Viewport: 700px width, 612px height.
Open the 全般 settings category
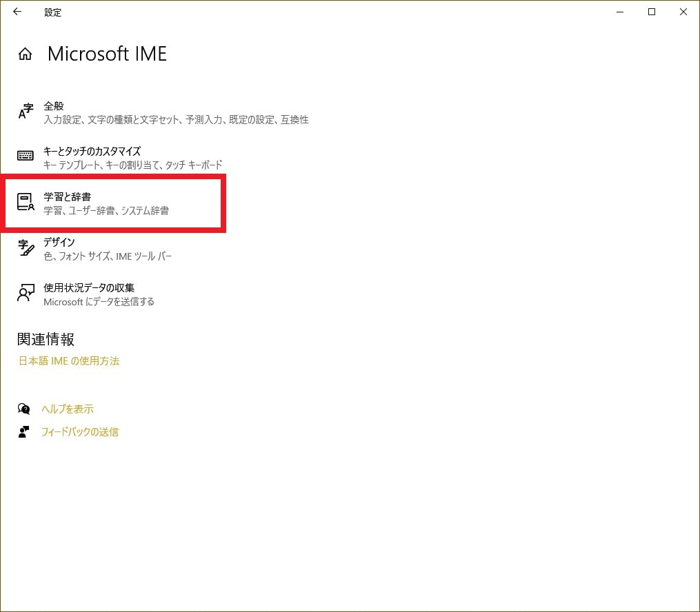163,112
